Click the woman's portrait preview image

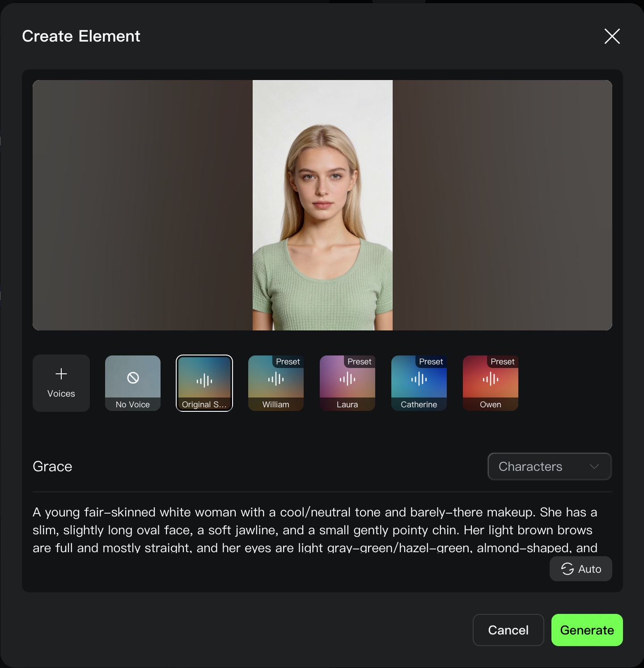coord(322,205)
